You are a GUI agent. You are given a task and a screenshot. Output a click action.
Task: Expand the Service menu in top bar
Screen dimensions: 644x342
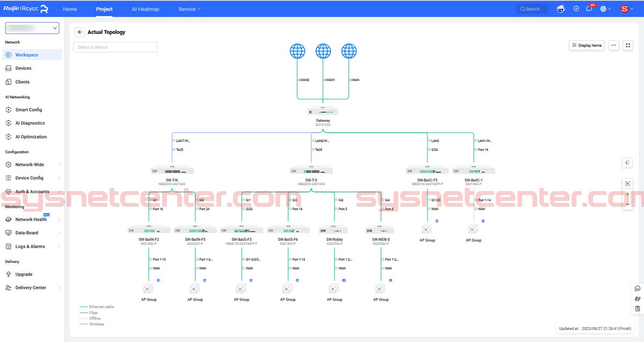[189, 9]
